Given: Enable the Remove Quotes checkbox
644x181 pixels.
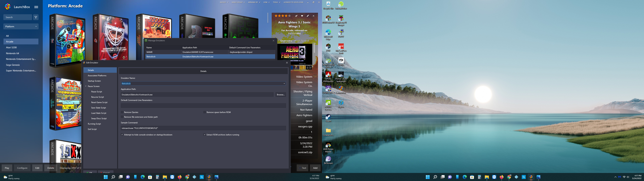Looking at the screenshot, I should [122, 112].
